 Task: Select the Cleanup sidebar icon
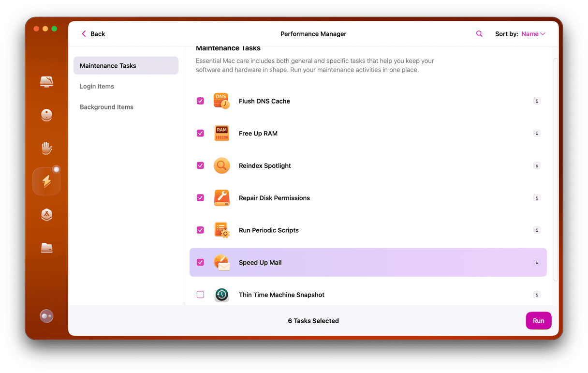[x=46, y=115]
